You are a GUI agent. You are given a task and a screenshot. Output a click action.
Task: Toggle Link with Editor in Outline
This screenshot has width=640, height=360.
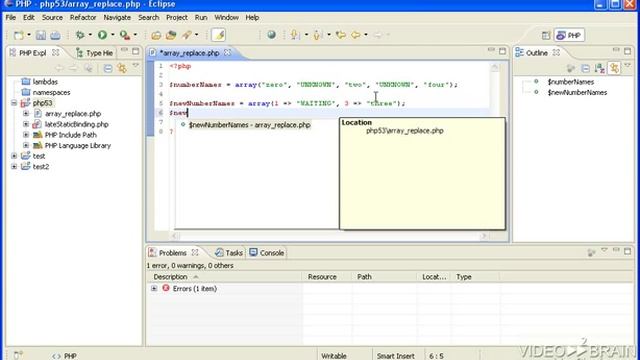[614, 68]
